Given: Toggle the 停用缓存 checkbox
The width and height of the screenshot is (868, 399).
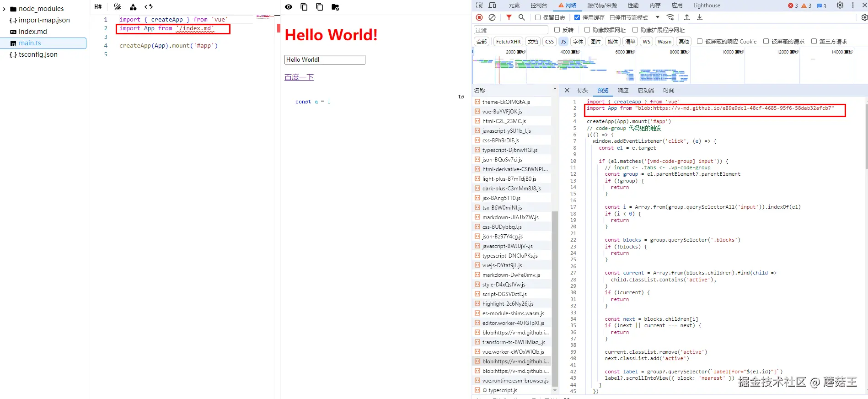Looking at the screenshot, I should 577,17.
